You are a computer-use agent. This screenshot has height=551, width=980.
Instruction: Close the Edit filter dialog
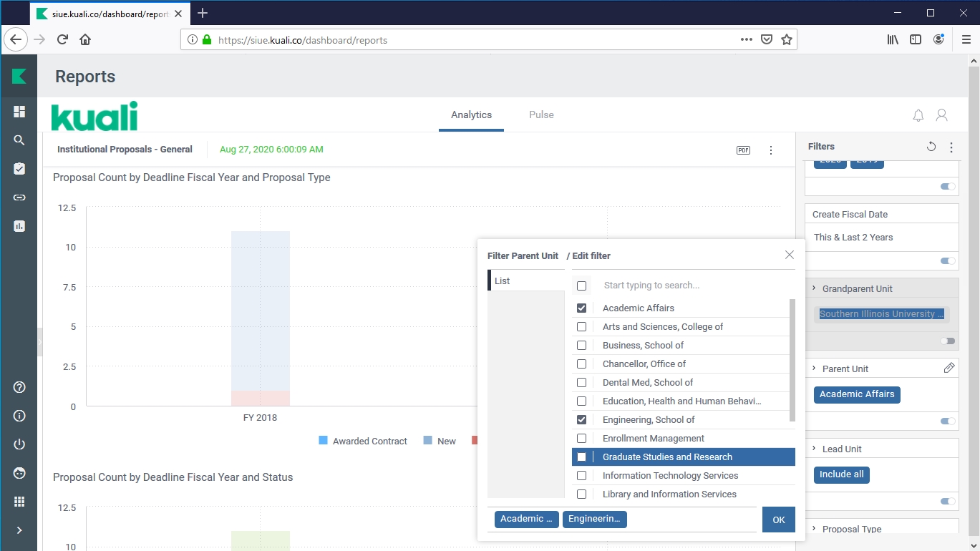point(789,255)
